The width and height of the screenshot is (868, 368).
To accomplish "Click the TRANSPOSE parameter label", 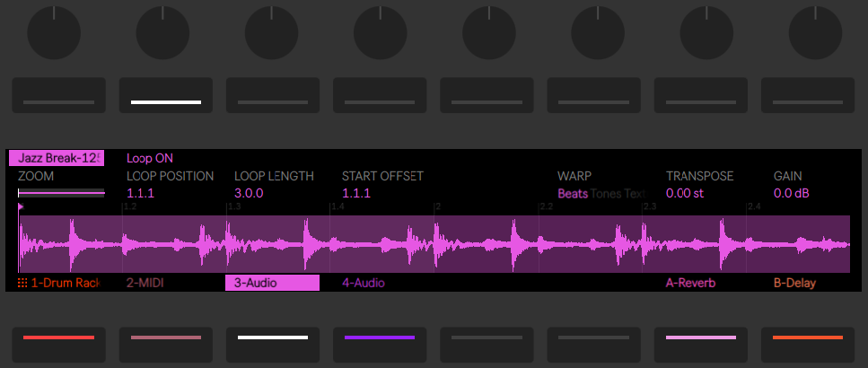I will click(x=700, y=177).
